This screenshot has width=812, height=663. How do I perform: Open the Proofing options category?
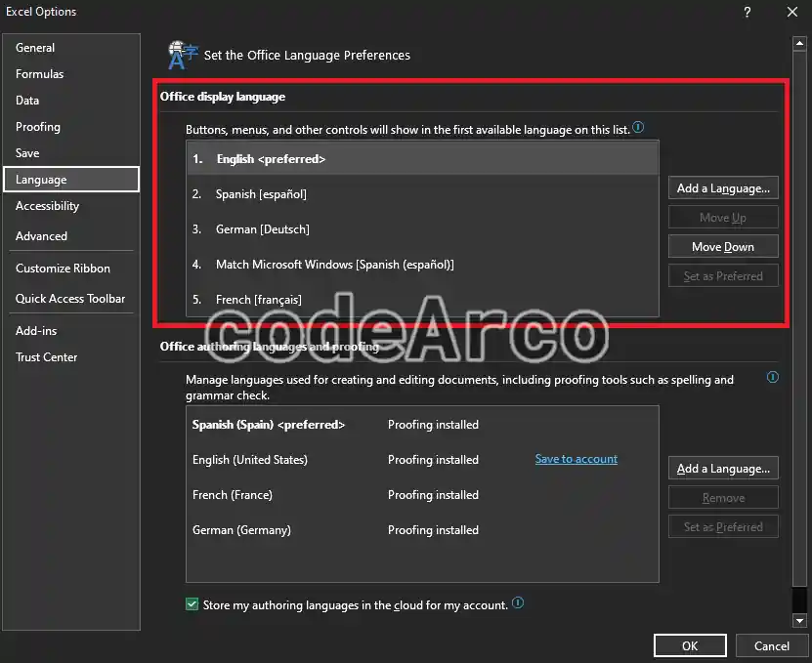pyautogui.click(x=71, y=127)
